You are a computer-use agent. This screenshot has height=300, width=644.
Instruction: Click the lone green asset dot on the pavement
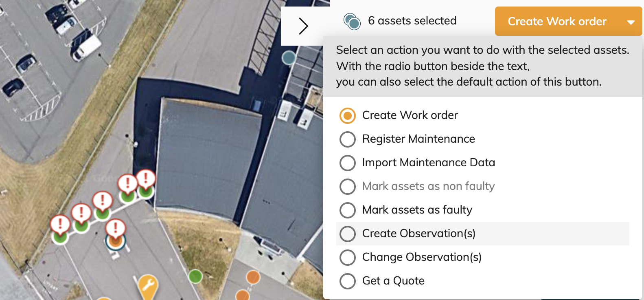pyautogui.click(x=195, y=276)
